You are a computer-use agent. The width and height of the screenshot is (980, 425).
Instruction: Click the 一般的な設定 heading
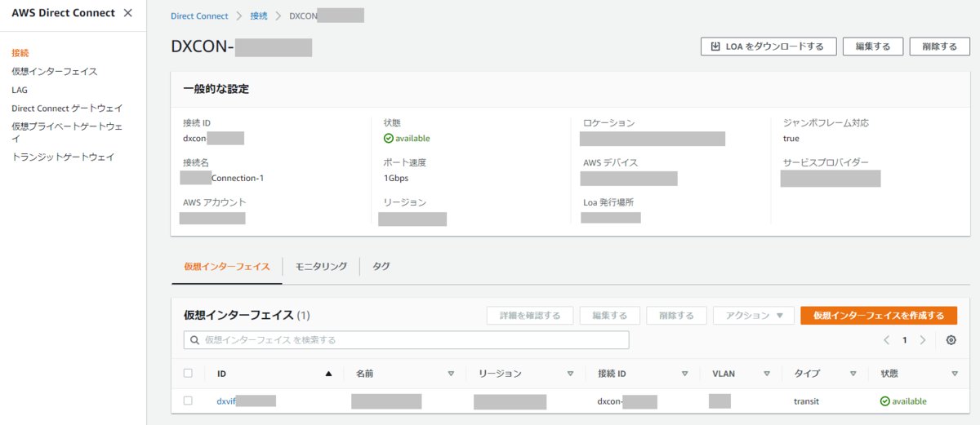point(216,89)
